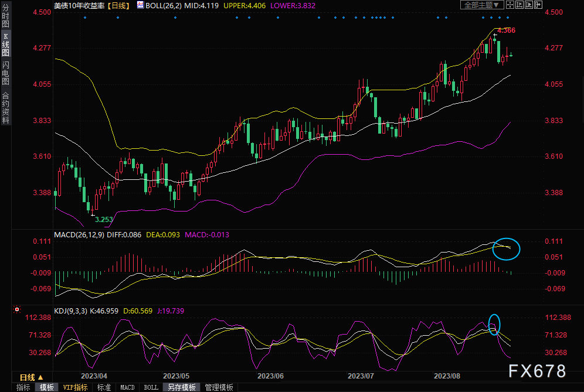
Task: Click the BOLL indicator chart icon
Action: (x=140, y=5)
